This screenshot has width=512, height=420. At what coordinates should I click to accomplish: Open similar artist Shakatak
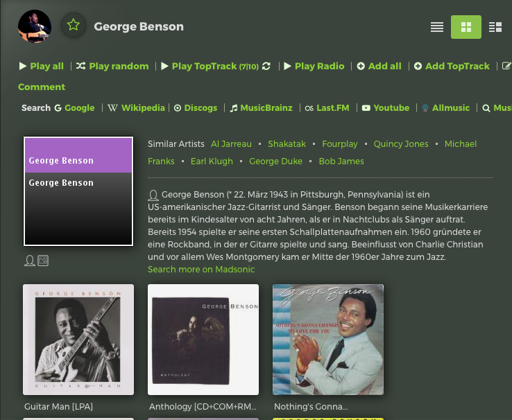click(287, 143)
